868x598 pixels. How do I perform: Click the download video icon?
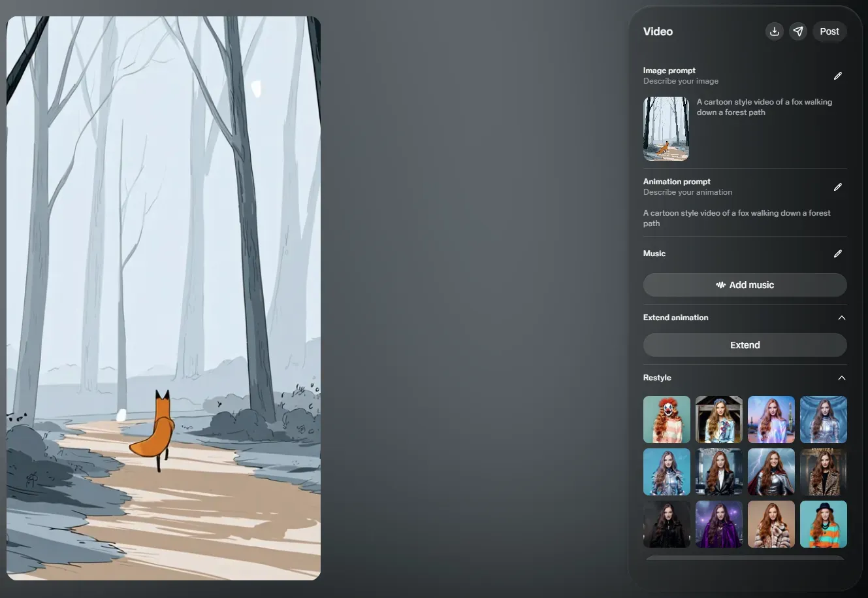pyautogui.click(x=774, y=31)
